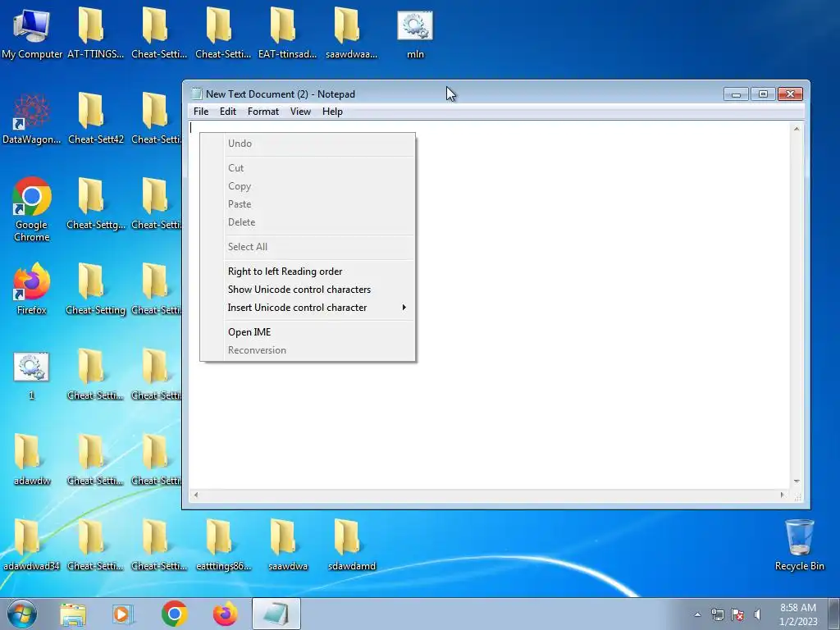The width and height of the screenshot is (840, 630).
Task: Click the vertical scrollbar up arrow in Notepad
Action: coord(797,129)
